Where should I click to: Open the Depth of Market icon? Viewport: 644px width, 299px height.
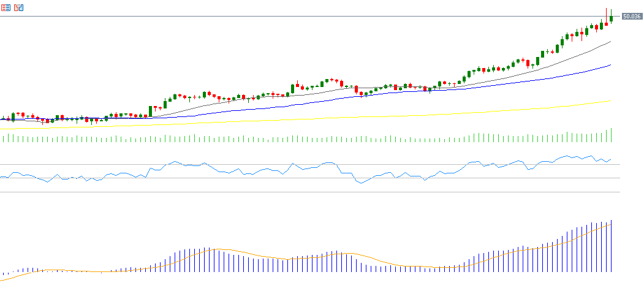[x=18, y=7]
